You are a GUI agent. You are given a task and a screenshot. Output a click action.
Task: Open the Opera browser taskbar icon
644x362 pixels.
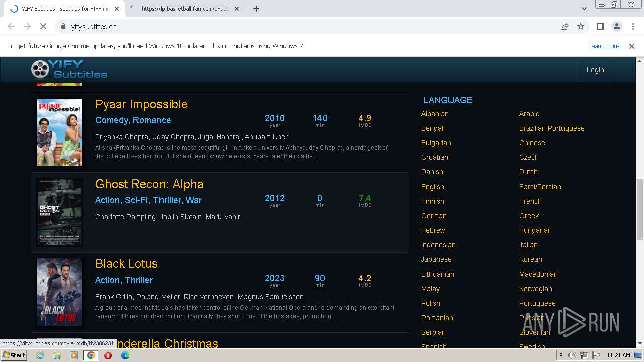pos(108,355)
